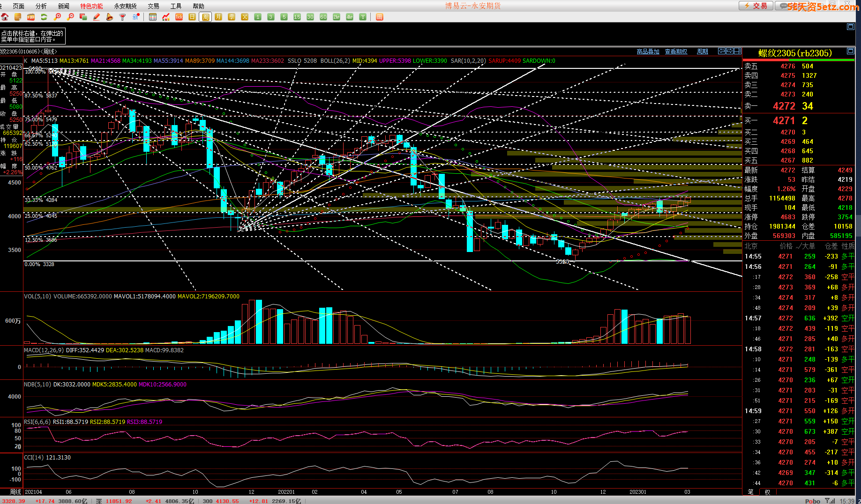The height and width of the screenshot is (504, 861).
Task: Click the 卖一 price 4272
Action: tap(784, 106)
